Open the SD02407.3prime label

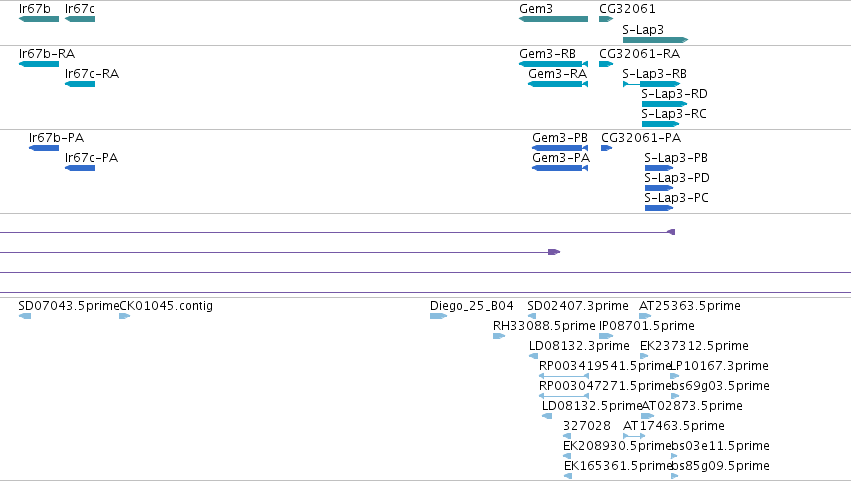click(x=577, y=306)
